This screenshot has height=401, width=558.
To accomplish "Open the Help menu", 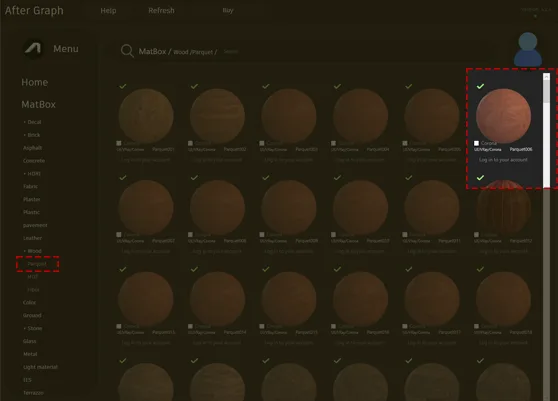I will point(108,11).
